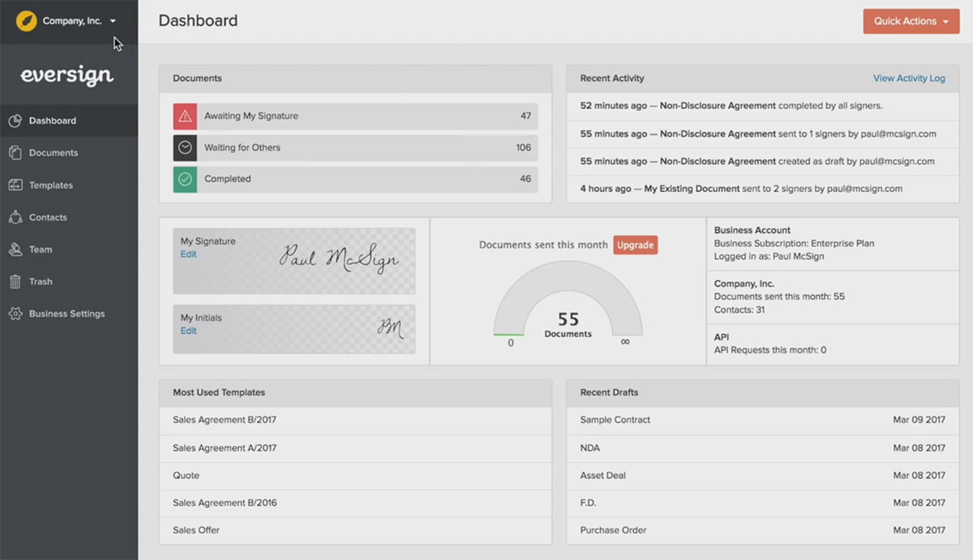The height and width of the screenshot is (560, 973).
Task: Click the Business Settings gear icon
Action: coord(15,314)
